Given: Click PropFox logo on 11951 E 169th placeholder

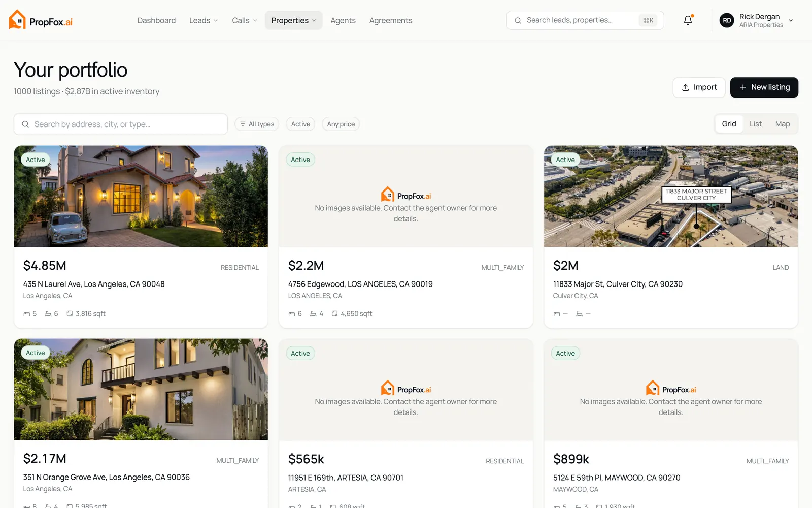Looking at the screenshot, I should point(406,389).
